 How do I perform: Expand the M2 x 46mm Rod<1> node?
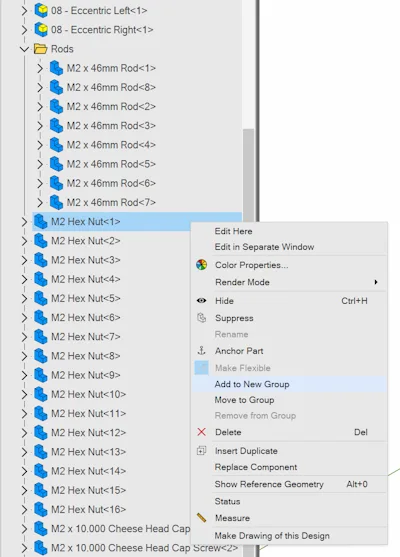[x=40, y=68]
